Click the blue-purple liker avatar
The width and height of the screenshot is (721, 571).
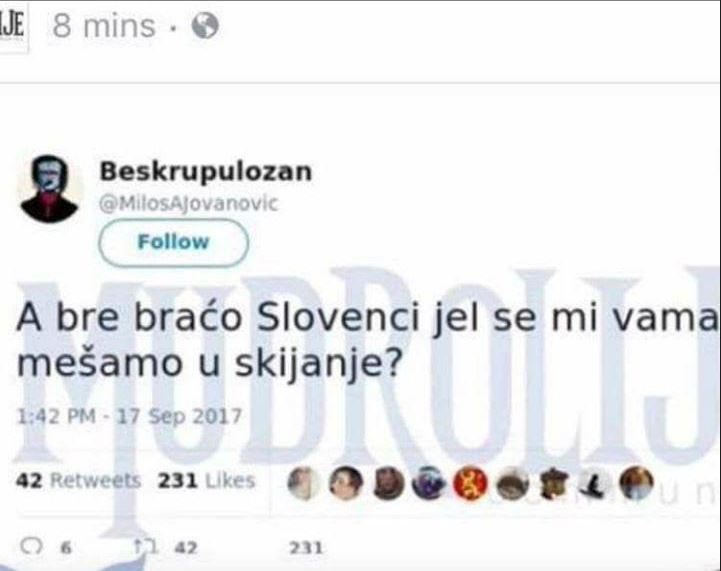coord(429,483)
